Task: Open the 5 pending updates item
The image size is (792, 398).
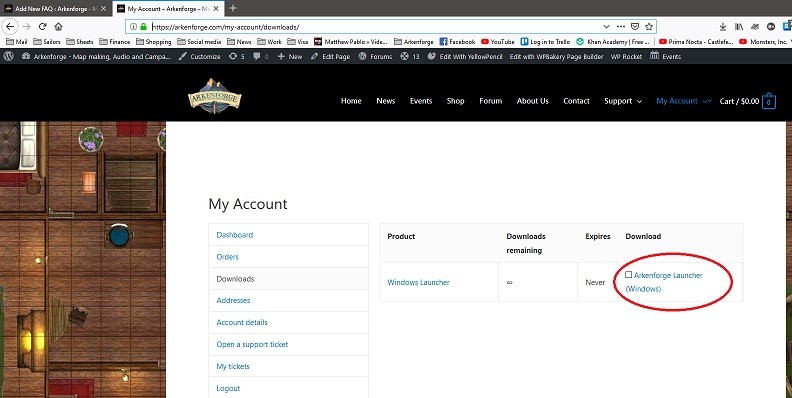Action: point(236,57)
